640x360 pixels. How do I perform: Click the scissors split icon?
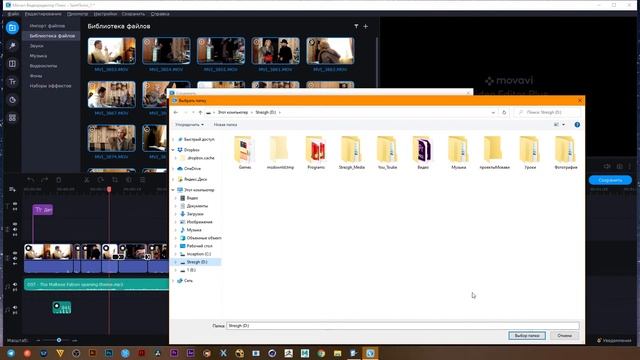pos(87,180)
